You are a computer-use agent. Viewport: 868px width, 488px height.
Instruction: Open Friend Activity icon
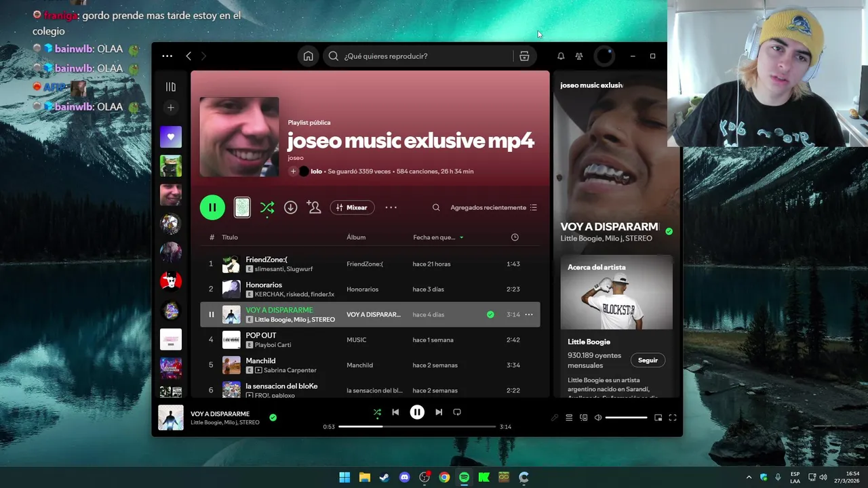point(579,56)
